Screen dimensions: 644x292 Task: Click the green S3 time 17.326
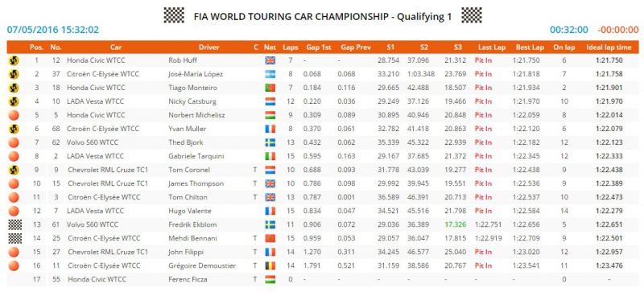coord(457,224)
